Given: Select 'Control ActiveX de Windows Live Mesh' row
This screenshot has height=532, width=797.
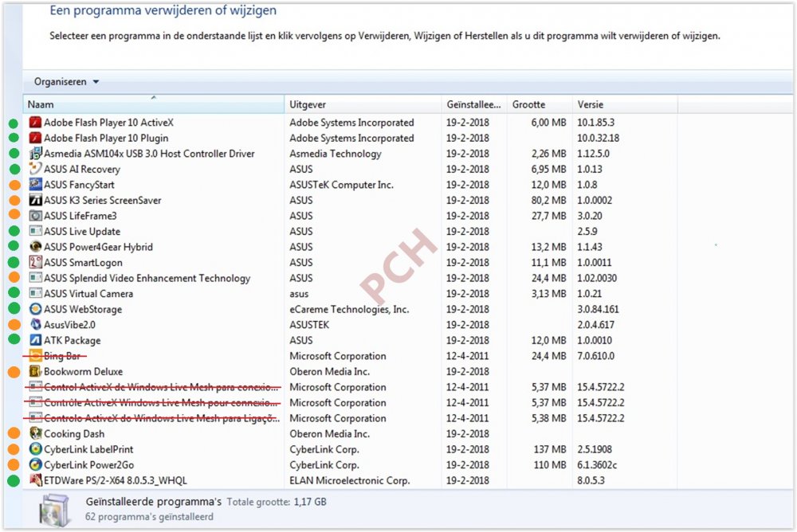Looking at the screenshot, I should [x=351, y=387].
